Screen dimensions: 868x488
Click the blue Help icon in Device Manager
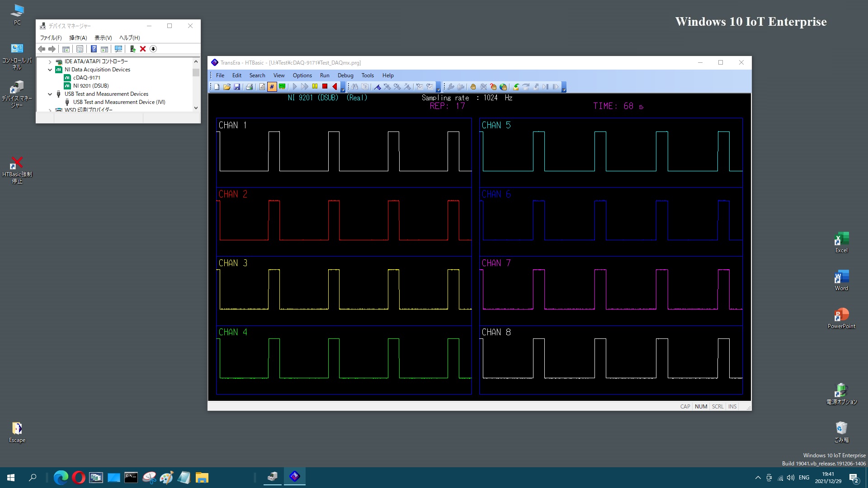pos(94,49)
